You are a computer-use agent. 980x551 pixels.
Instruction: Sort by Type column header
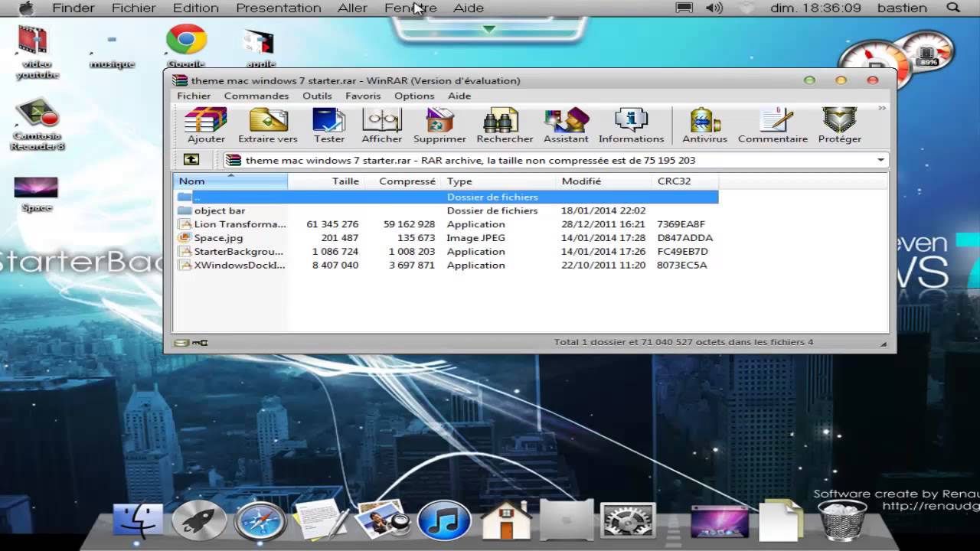pyautogui.click(x=500, y=181)
